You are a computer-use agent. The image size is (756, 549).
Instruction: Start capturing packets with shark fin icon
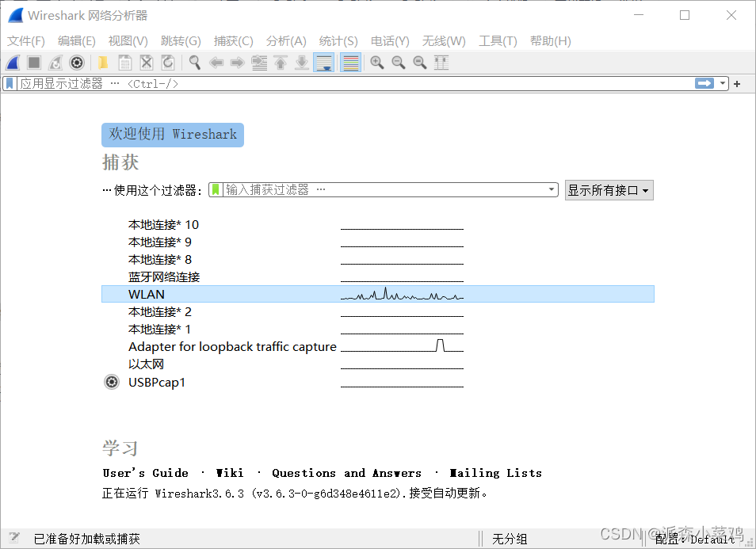pos(13,63)
